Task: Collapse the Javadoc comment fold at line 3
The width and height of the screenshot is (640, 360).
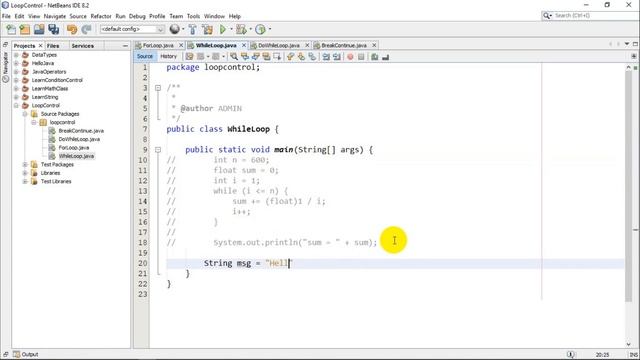Action: (x=158, y=88)
